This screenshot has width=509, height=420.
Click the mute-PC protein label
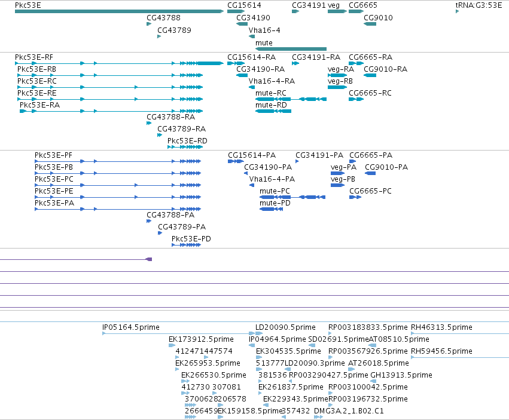click(275, 191)
